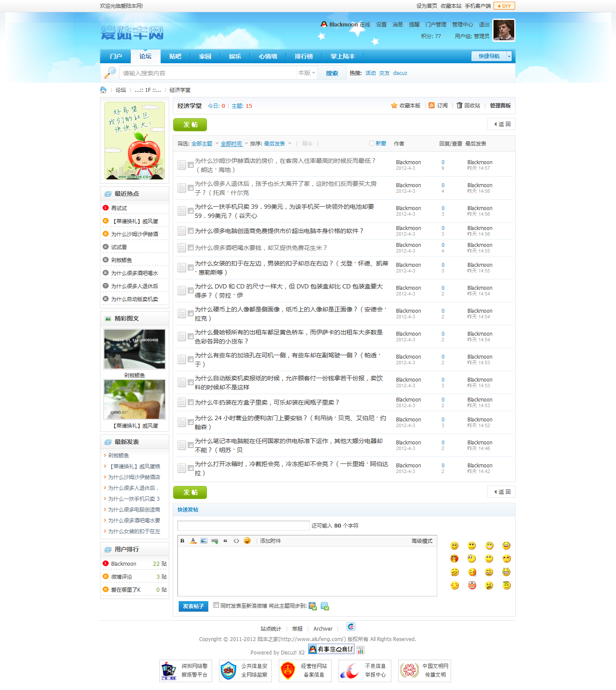Insert the sad frowning emoticon
This screenshot has width=616, height=690.
472,546
